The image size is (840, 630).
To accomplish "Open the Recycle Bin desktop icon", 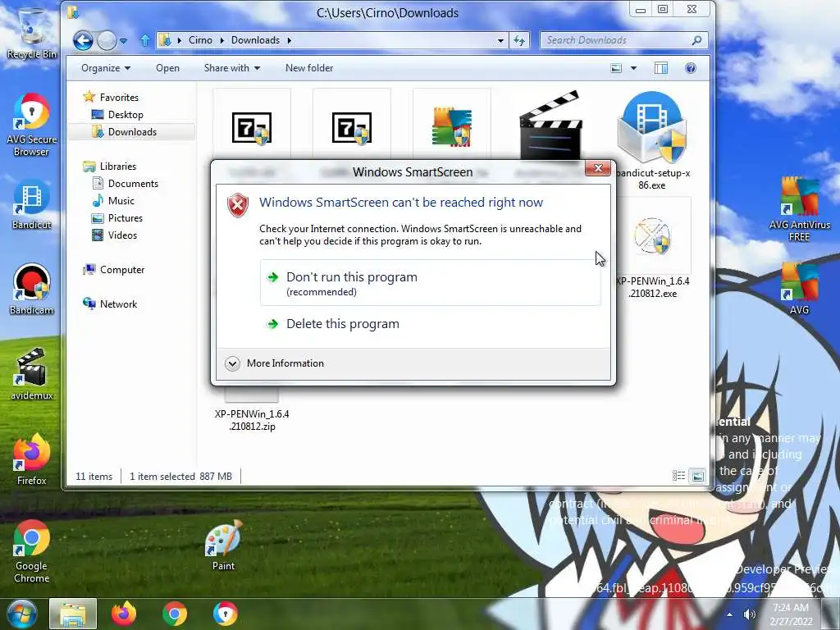I will point(32,33).
